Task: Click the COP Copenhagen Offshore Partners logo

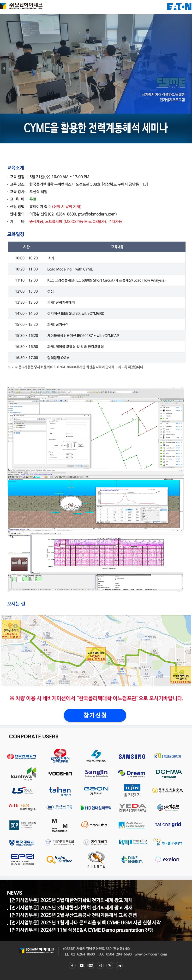Action: coord(22,825)
